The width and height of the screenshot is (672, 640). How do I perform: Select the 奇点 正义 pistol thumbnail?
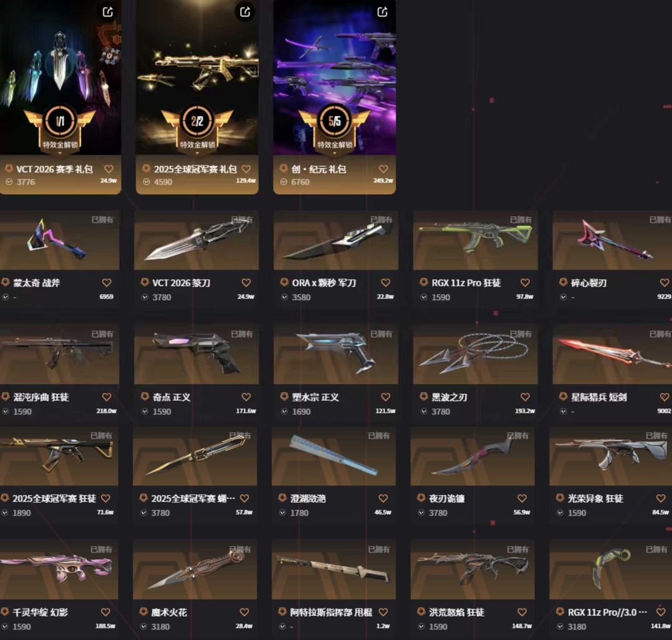196,354
